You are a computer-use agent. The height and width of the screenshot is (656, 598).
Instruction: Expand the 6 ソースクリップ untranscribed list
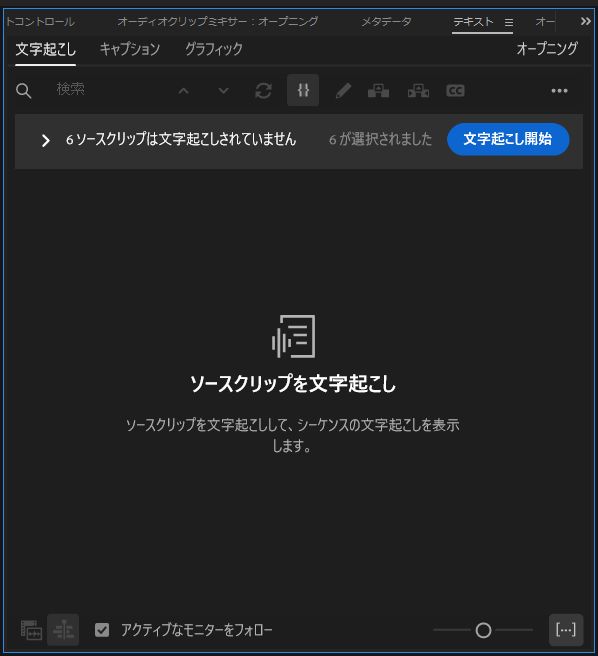[46, 140]
